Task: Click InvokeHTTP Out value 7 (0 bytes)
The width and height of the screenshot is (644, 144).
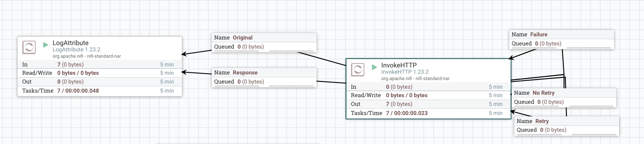Action: point(399,104)
